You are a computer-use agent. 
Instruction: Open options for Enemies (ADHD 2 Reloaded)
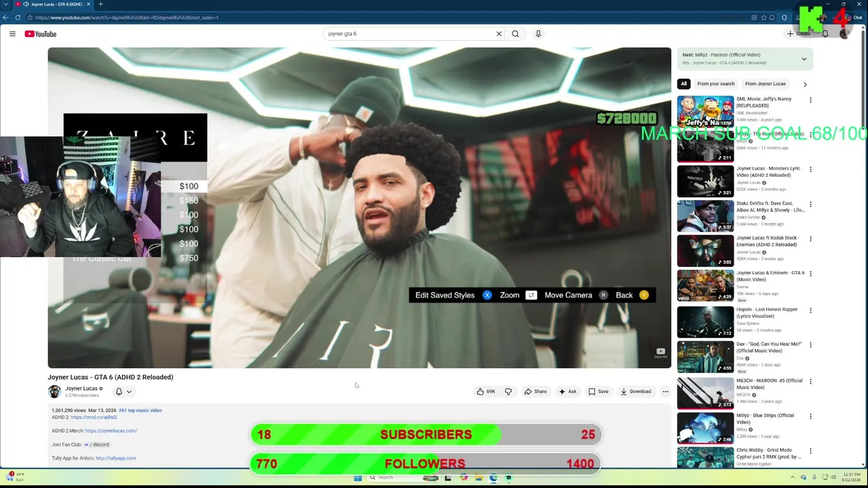810,239
